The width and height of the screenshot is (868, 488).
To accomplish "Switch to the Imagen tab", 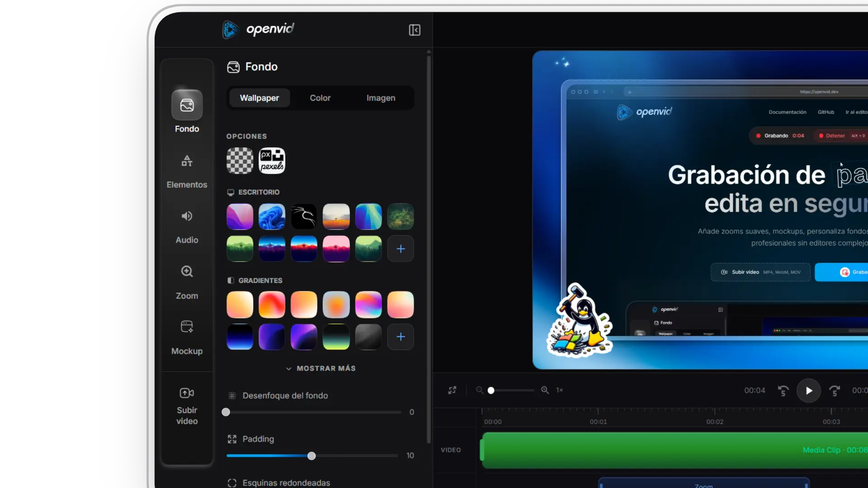I will [x=381, y=98].
